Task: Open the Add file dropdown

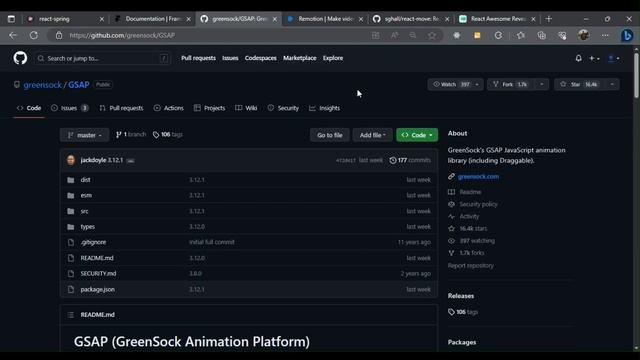Action: click(373, 135)
